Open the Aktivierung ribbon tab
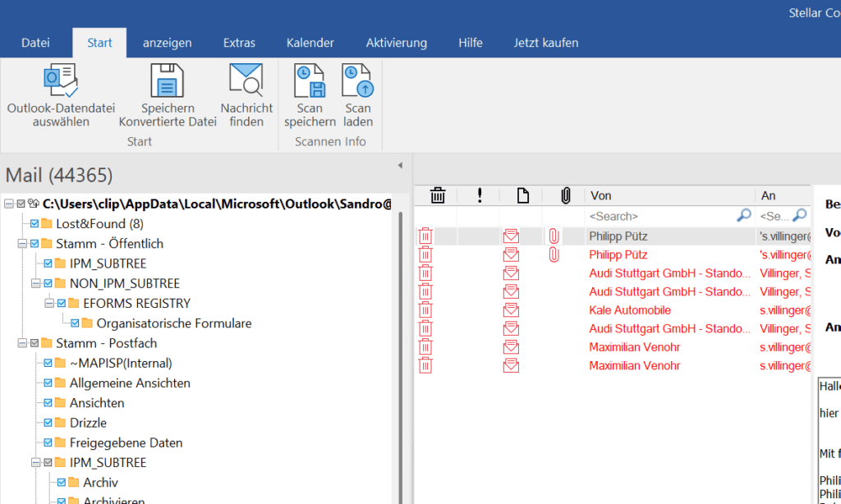The height and width of the screenshot is (504, 841). click(x=397, y=43)
